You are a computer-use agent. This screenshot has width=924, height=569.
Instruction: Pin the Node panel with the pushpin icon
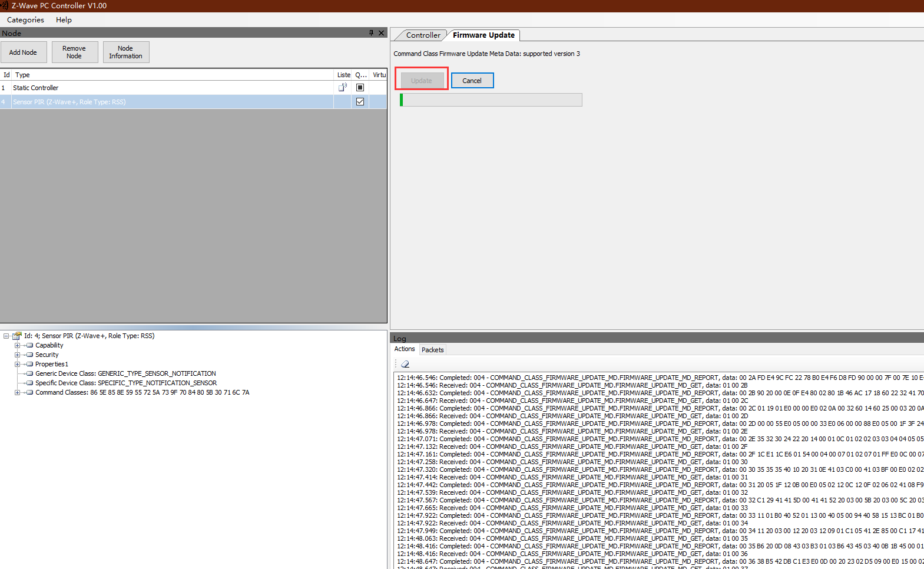pos(371,33)
